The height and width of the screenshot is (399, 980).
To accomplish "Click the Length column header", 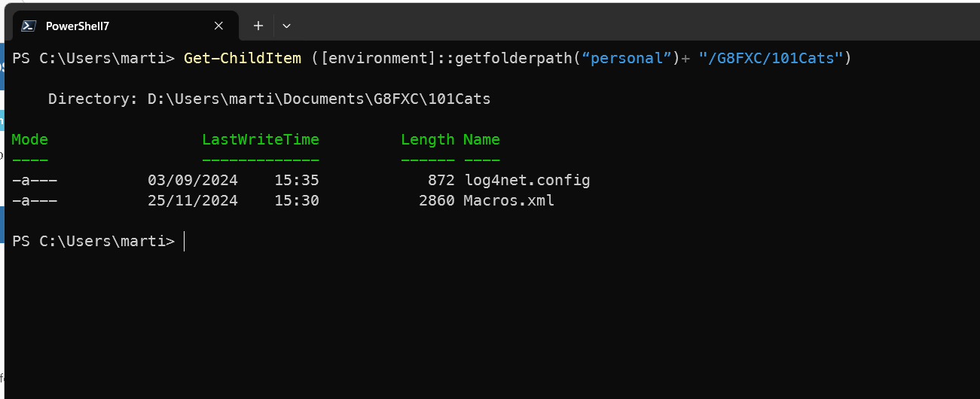I will [x=427, y=139].
